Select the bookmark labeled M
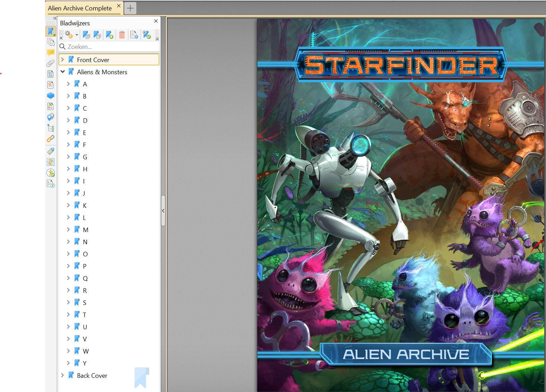 86,230
